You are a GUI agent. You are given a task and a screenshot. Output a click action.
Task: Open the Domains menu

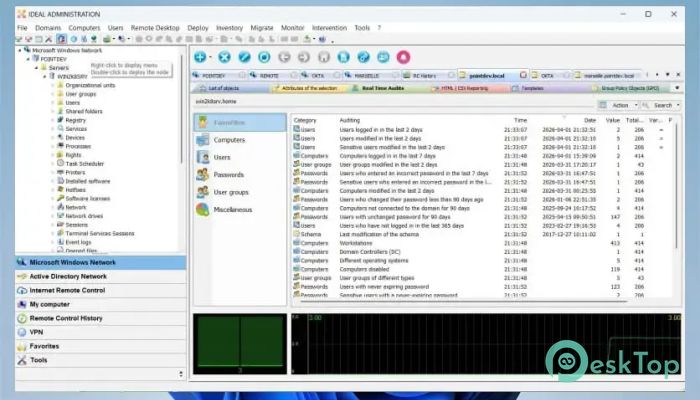coord(48,28)
